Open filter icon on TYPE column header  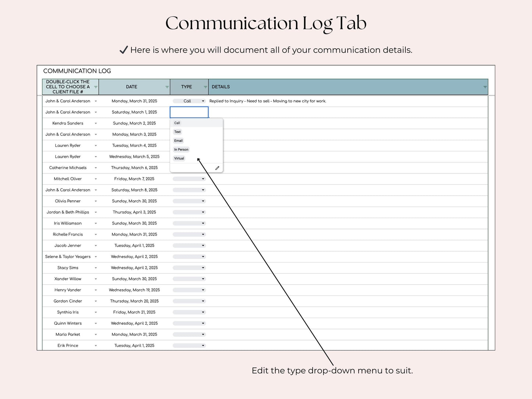click(x=205, y=87)
